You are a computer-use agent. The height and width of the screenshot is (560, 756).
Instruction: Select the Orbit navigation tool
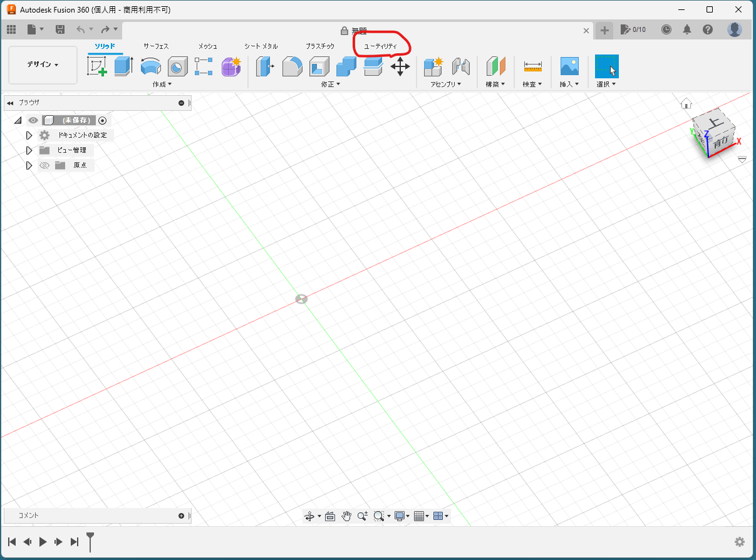coord(309,516)
